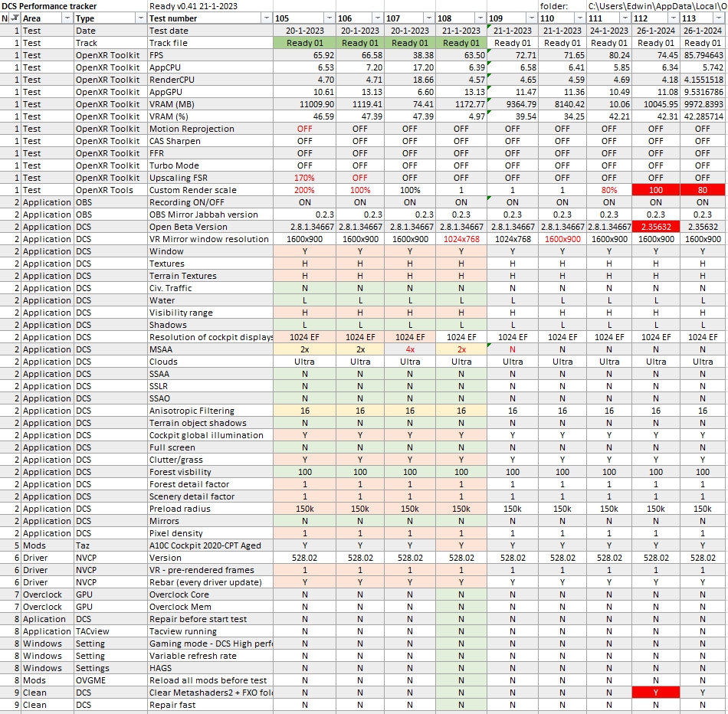
Task: Select the red '2.35632' Open Beta Version cell
Action: pos(655,227)
